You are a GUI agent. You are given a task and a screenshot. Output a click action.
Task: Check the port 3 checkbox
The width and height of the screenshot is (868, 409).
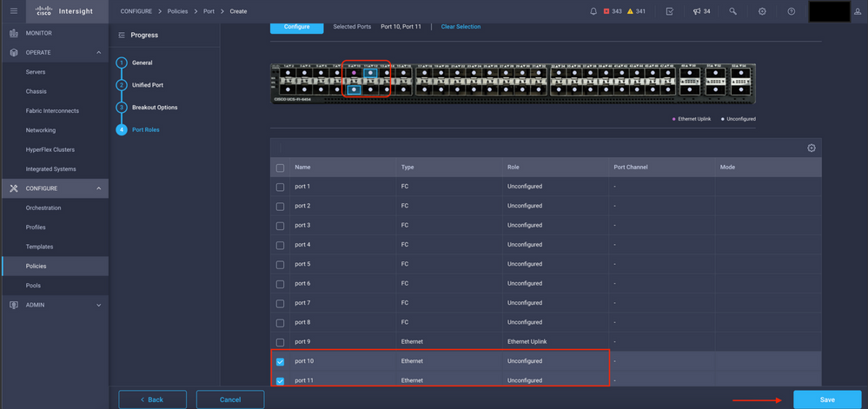pos(280,226)
